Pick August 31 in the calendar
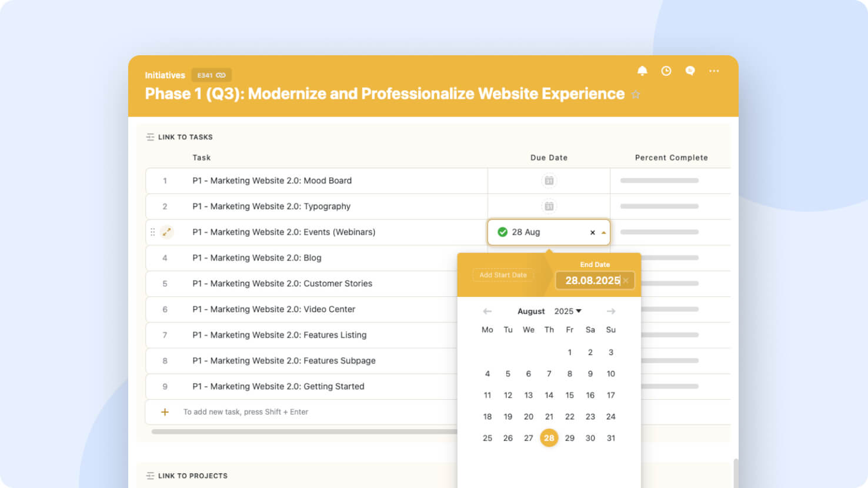The width and height of the screenshot is (868, 488). click(x=611, y=438)
